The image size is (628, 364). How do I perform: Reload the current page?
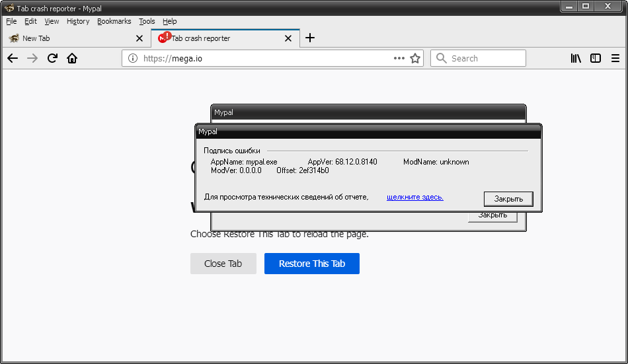coord(52,58)
